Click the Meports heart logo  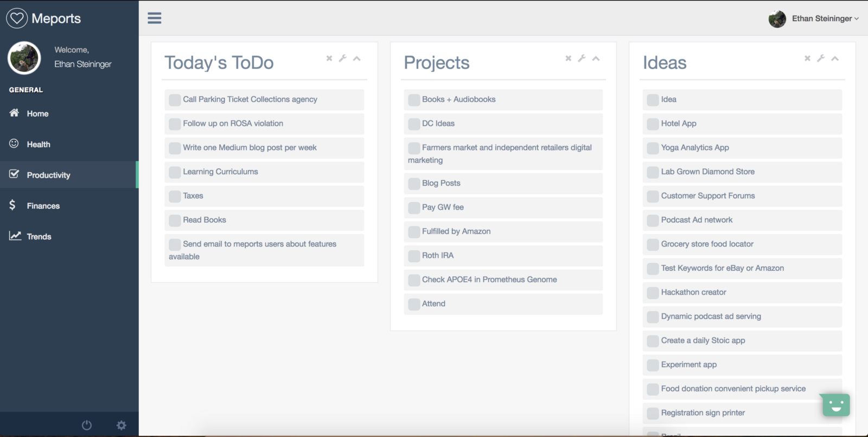17,18
